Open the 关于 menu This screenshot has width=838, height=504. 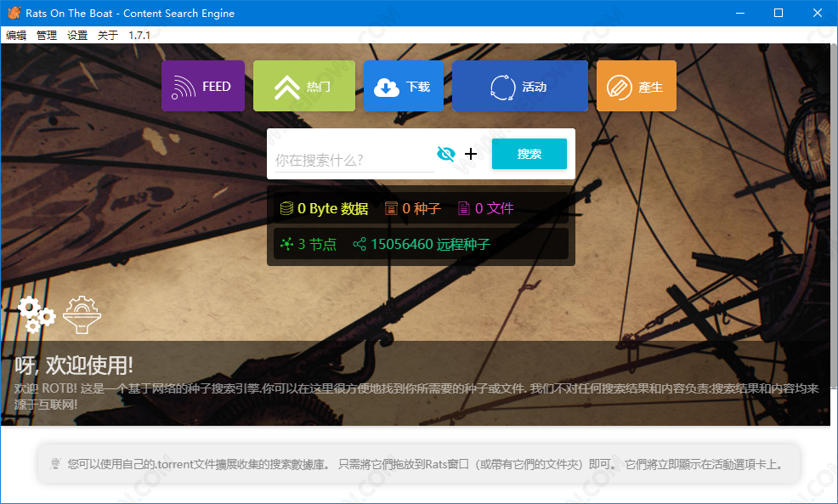[x=108, y=36]
